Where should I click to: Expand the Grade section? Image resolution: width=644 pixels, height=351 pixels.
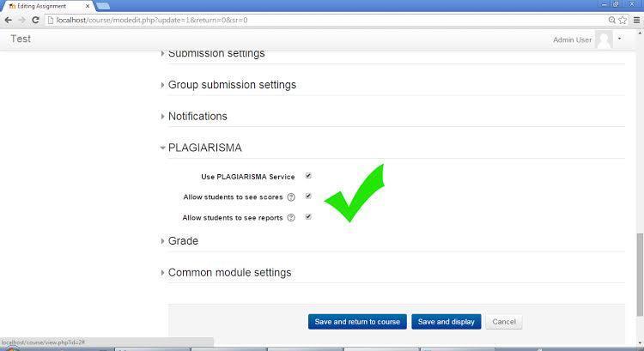[183, 241]
